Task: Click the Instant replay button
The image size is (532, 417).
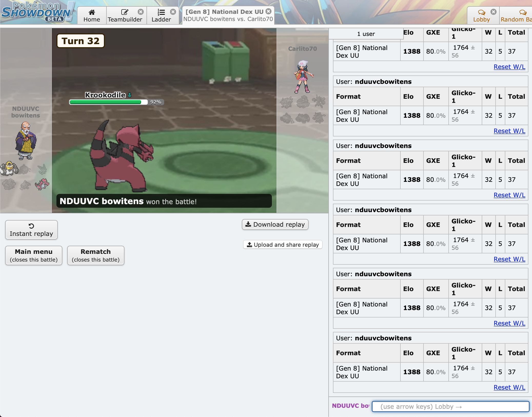Action: coord(31,230)
